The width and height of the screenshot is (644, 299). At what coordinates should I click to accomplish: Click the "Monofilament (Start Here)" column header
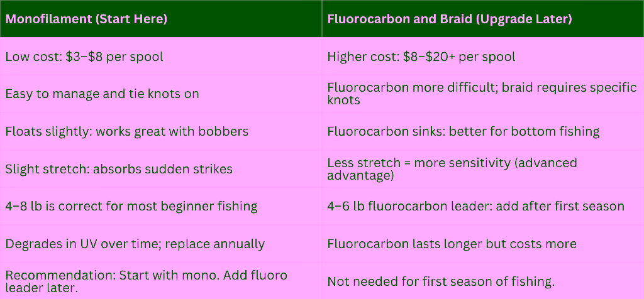tap(86, 19)
